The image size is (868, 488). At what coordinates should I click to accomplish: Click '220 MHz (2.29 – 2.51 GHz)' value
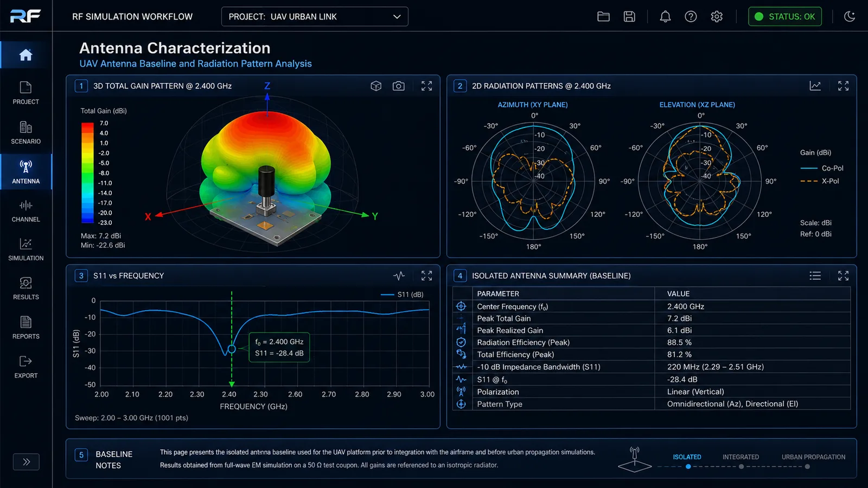click(716, 367)
